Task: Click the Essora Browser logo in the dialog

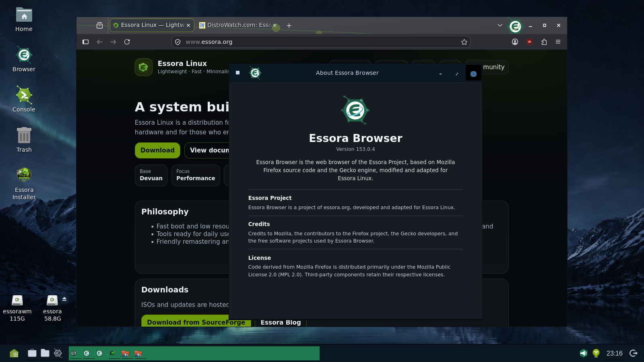Action: (x=355, y=110)
